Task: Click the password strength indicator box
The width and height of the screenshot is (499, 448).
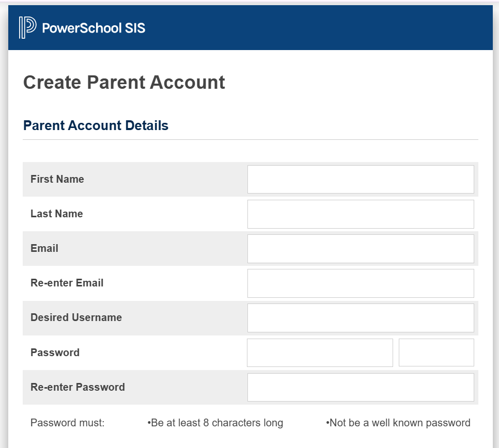Action: (436, 353)
